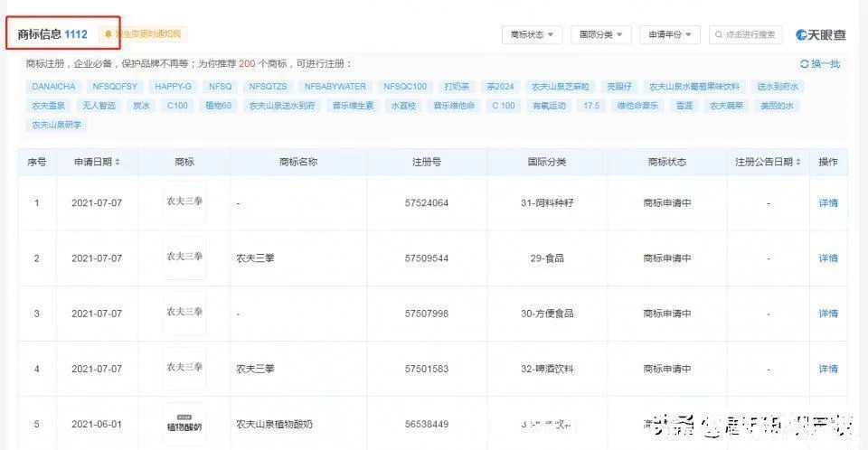Viewport: 868px width, 450px height.
Task: Sort by 申请日期 using its arrow icon
Action: [118, 162]
